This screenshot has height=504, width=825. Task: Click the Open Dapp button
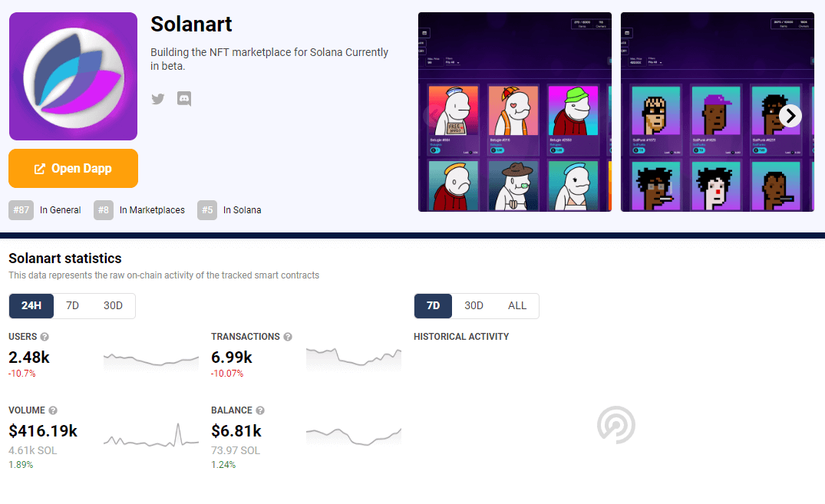(x=73, y=168)
